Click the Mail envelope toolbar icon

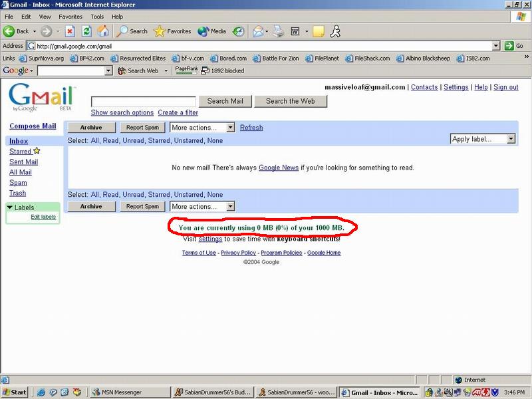coord(258,31)
